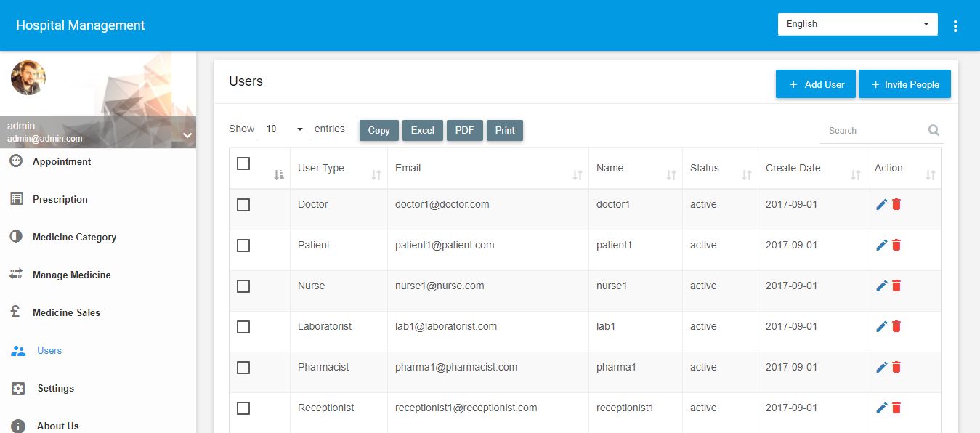Sort by User Type column arrows
Screen dimensions: 980x433
376,175
